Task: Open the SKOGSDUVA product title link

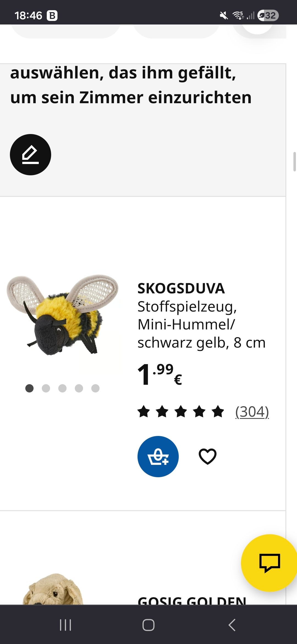Action: [181, 288]
